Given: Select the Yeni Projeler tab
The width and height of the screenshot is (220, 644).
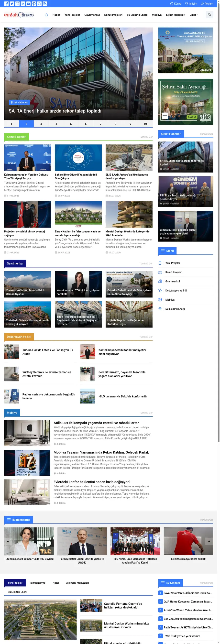Looking at the screenshot, I should pos(15,583).
